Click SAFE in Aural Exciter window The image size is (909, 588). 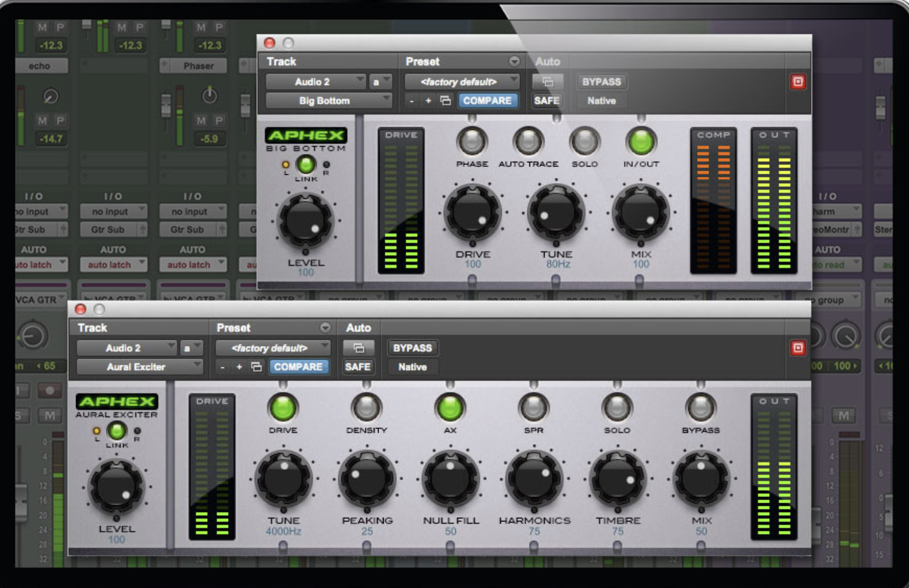coord(358,367)
